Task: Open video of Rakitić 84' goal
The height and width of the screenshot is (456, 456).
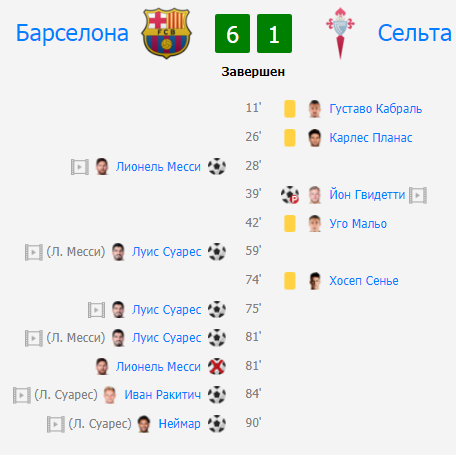Action: 22,395
